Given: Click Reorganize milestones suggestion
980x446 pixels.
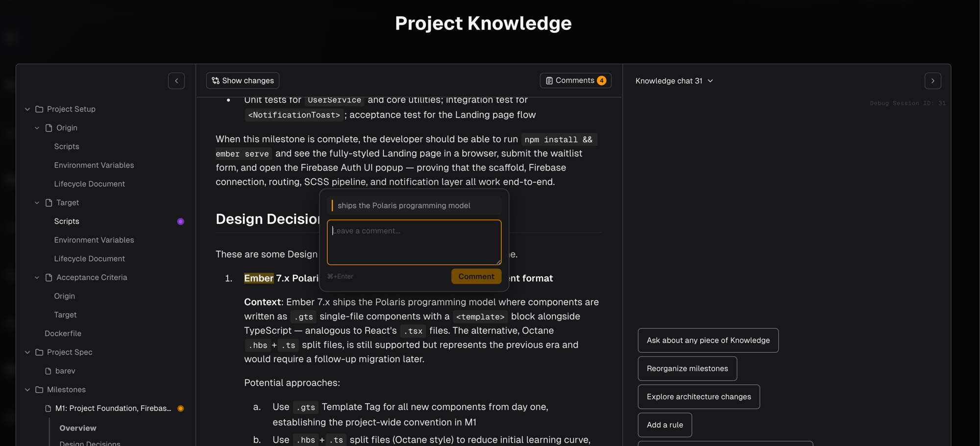Looking at the screenshot, I should tap(687, 369).
